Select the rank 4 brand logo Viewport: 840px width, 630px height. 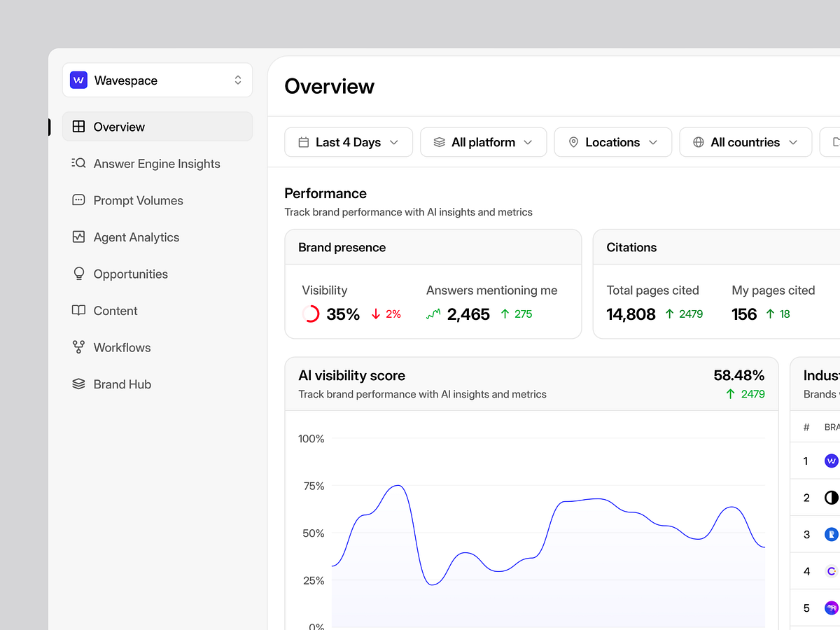pyautogui.click(x=832, y=571)
